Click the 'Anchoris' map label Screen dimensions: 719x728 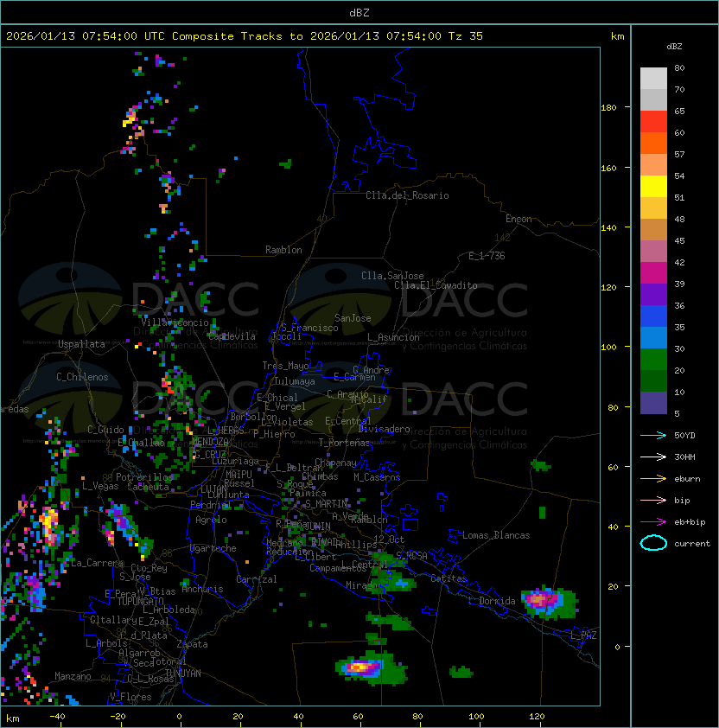point(202,589)
